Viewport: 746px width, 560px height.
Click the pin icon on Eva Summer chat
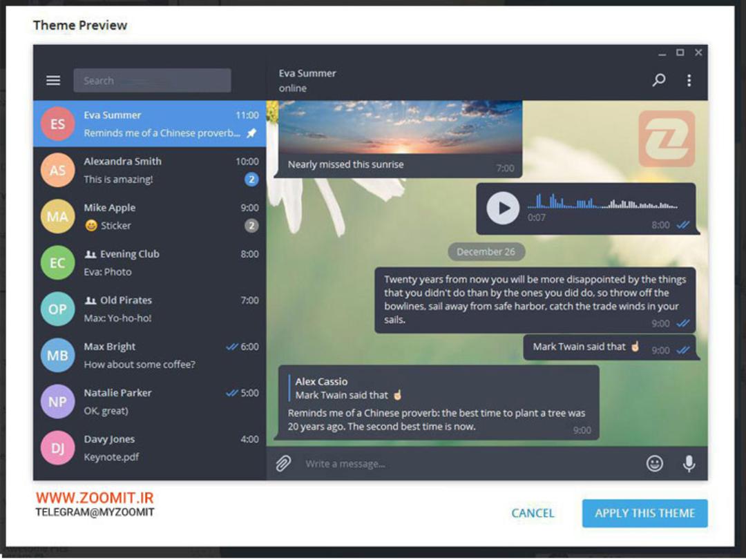(251, 133)
